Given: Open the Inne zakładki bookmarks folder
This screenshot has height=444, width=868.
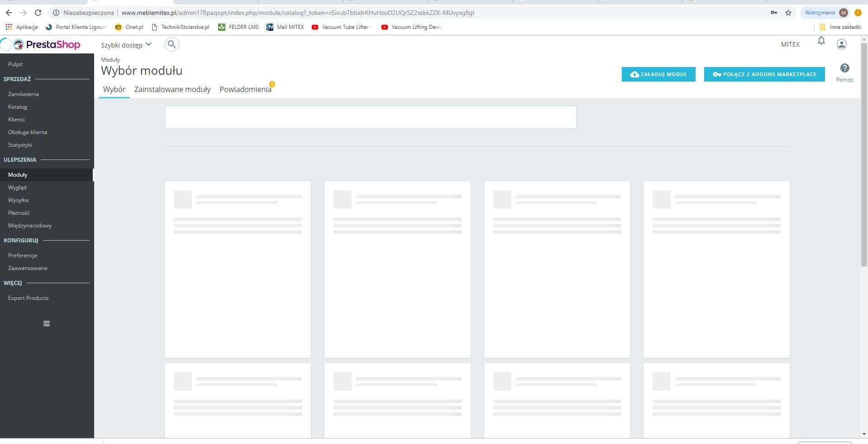Looking at the screenshot, I should [840, 27].
